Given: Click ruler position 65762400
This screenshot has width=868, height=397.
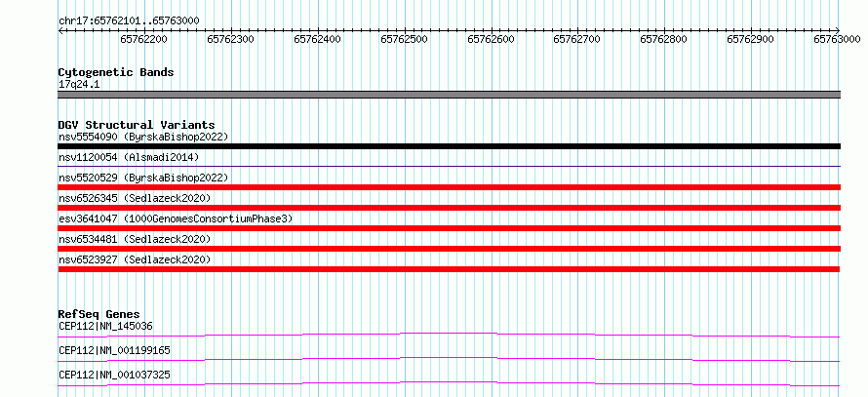Looking at the screenshot, I should 317,39.
